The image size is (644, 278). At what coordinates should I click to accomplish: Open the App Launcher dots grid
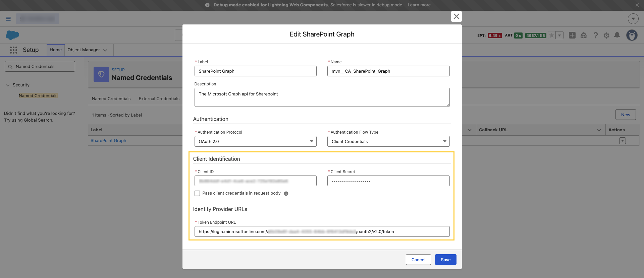(x=13, y=50)
